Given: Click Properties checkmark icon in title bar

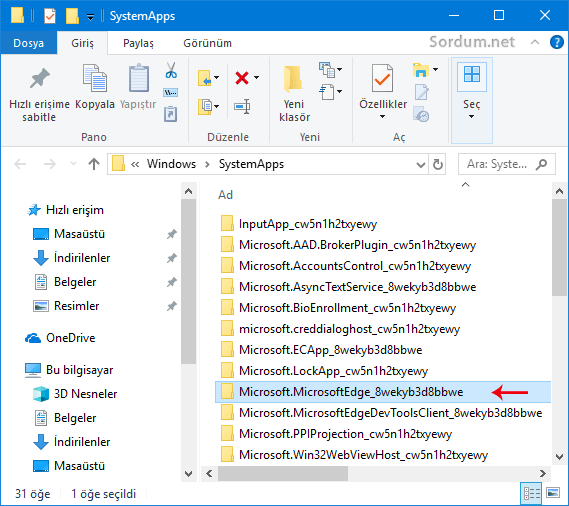Looking at the screenshot, I should tap(50, 16).
